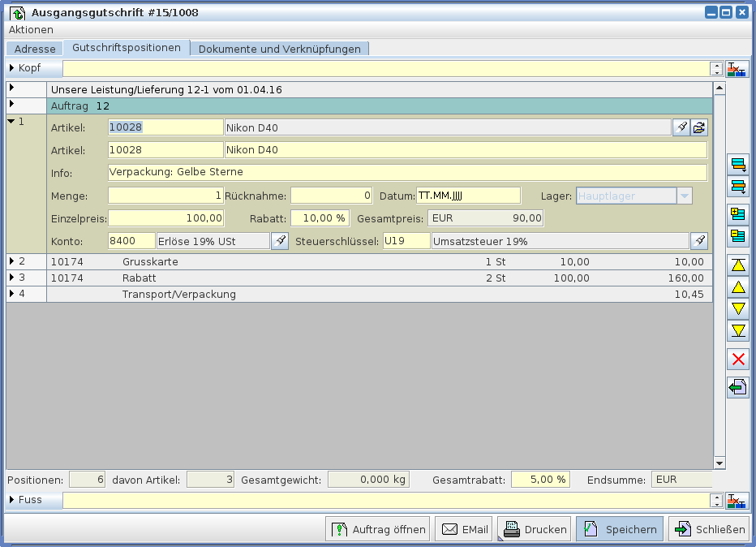Viewport: 756px width, 547px height.
Task: Expand position 2 Grusskarte row
Action: point(11,261)
